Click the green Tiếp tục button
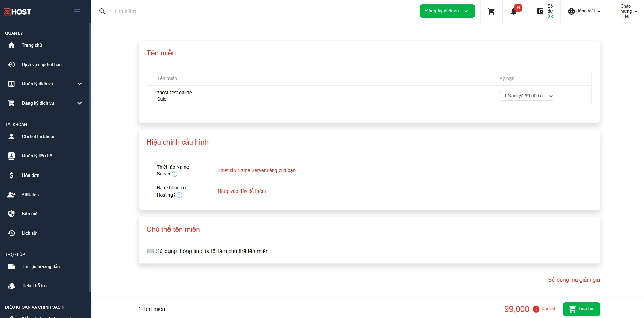 (x=582, y=309)
